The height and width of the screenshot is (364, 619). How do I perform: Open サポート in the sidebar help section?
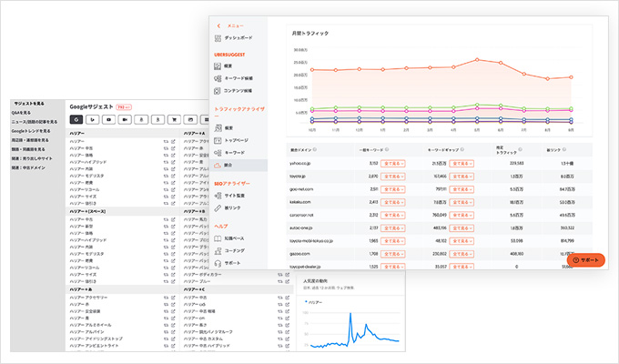tap(228, 263)
